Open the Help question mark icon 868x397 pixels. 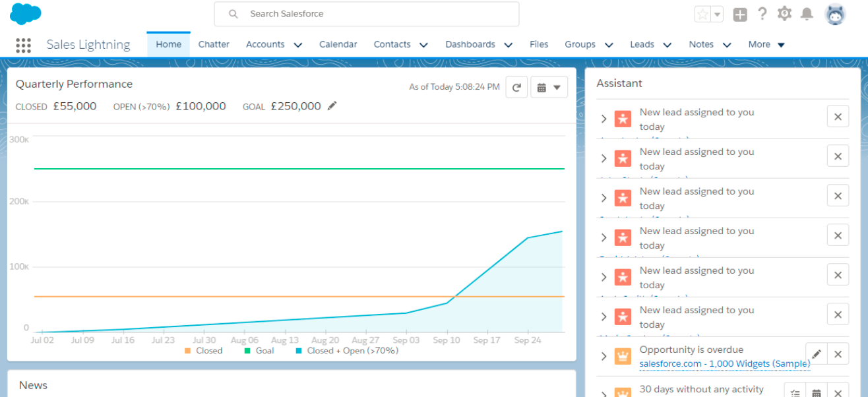click(762, 14)
